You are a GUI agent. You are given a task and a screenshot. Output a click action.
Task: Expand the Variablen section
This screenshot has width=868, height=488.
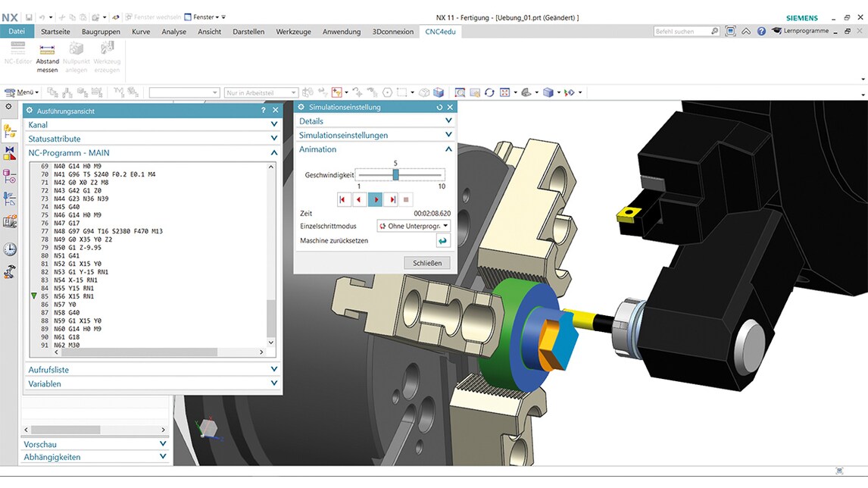pyautogui.click(x=152, y=383)
